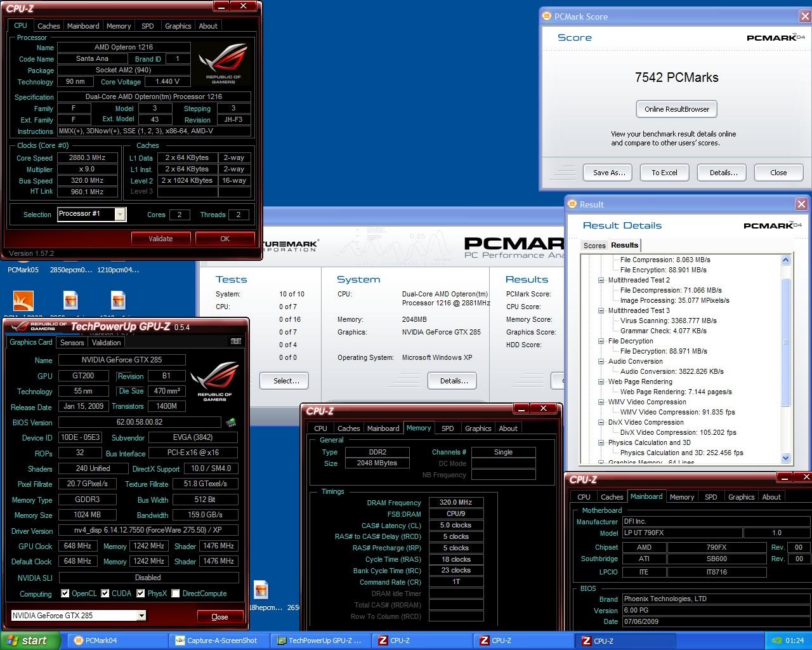Open the NVIDIA GeForce GTX 285 dropdown
This screenshot has width=812, height=650.
[x=141, y=615]
